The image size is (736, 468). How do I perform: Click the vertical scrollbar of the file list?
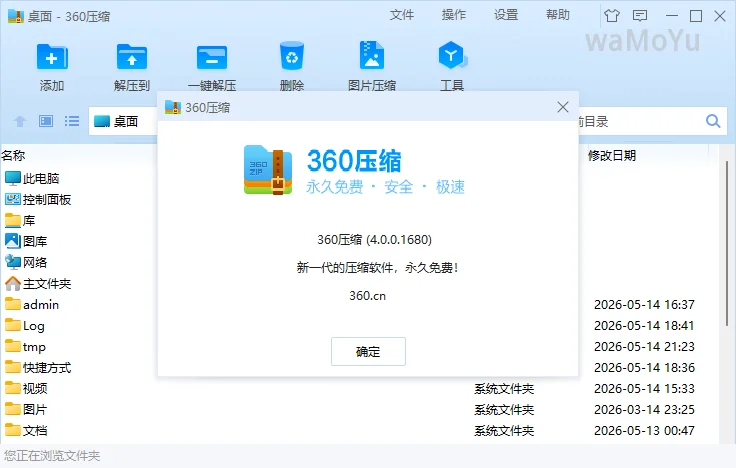pyautogui.click(x=727, y=244)
